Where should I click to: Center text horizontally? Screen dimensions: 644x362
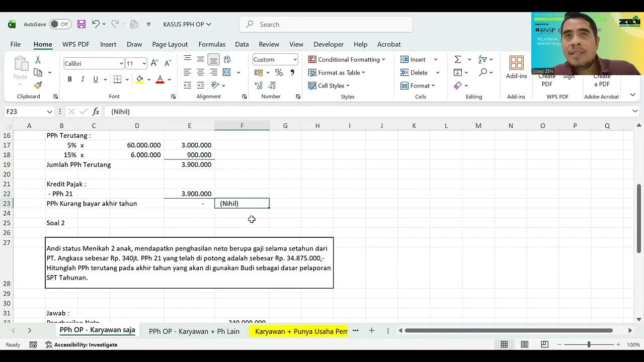click(200, 72)
